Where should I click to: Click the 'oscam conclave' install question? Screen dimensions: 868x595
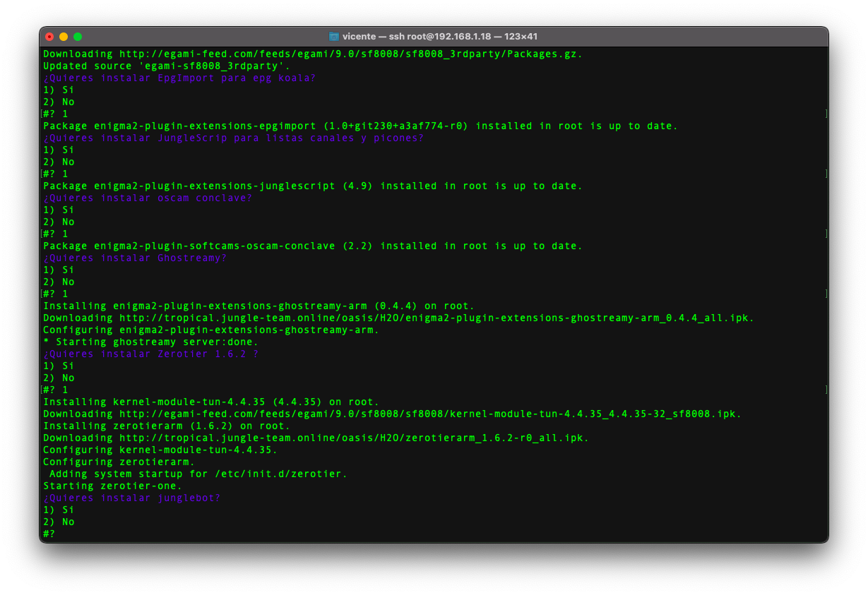pos(148,198)
